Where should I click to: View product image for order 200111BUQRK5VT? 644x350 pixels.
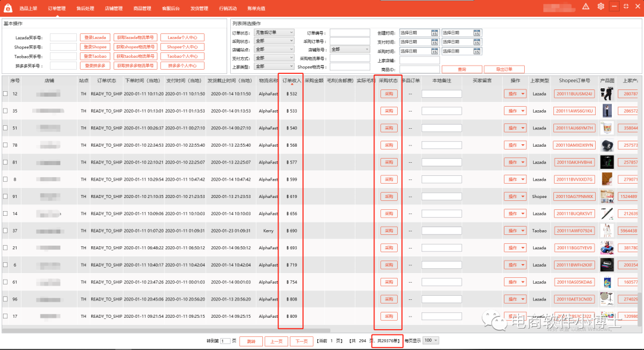606,213
